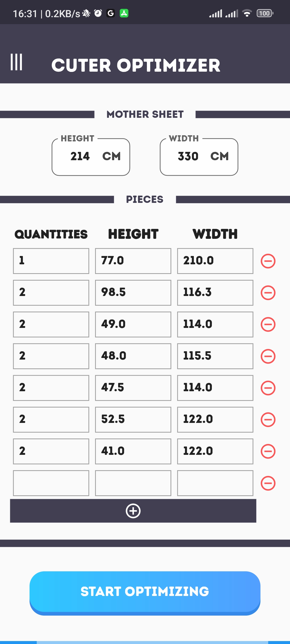The image size is (290, 644).
Task: Delete the 52.5 by 122.0 piece row
Action: click(268, 420)
